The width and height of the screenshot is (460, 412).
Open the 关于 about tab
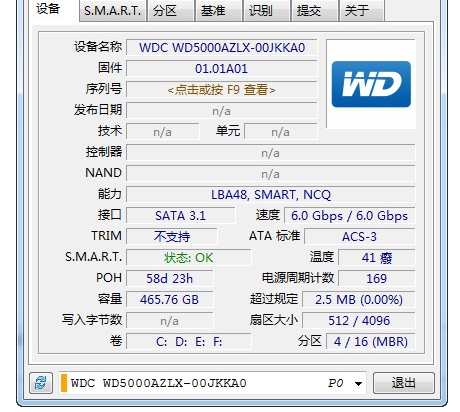click(x=362, y=11)
